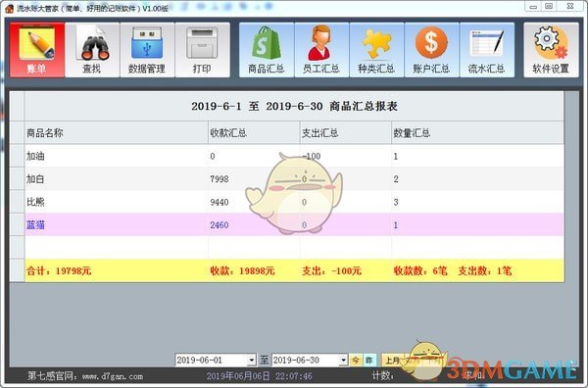
Task: Click the 商品名称 column header
Action: click(x=117, y=132)
